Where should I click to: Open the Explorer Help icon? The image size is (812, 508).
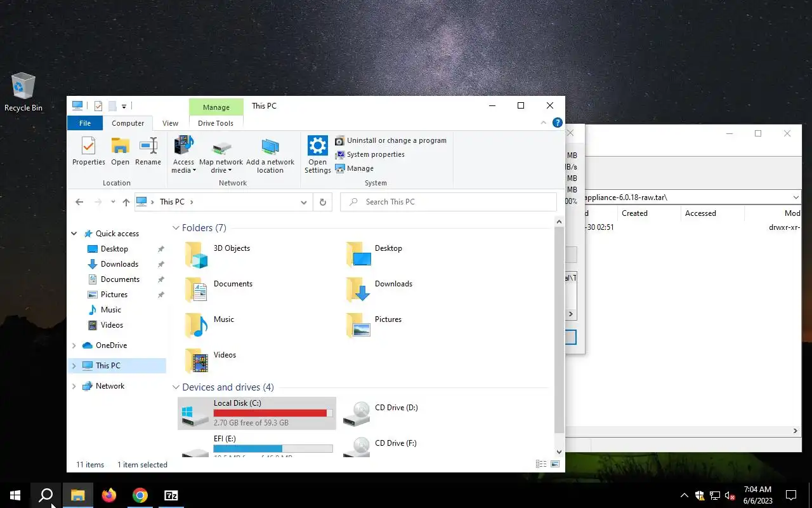[557, 123]
